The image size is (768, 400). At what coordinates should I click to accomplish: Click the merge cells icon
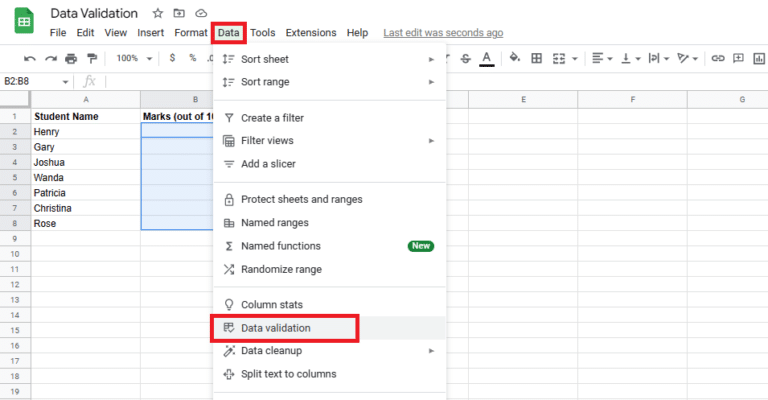[x=559, y=59]
